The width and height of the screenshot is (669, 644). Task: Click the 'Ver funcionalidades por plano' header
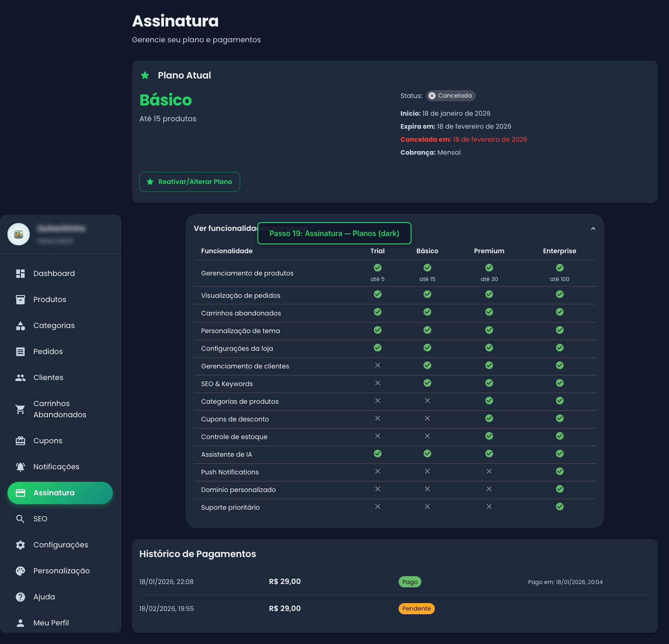click(x=224, y=229)
